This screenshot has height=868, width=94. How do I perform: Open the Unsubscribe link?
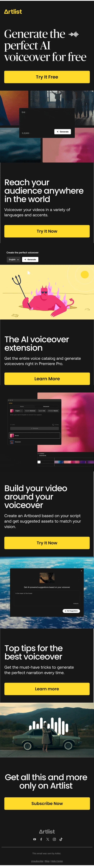click(37, 861)
